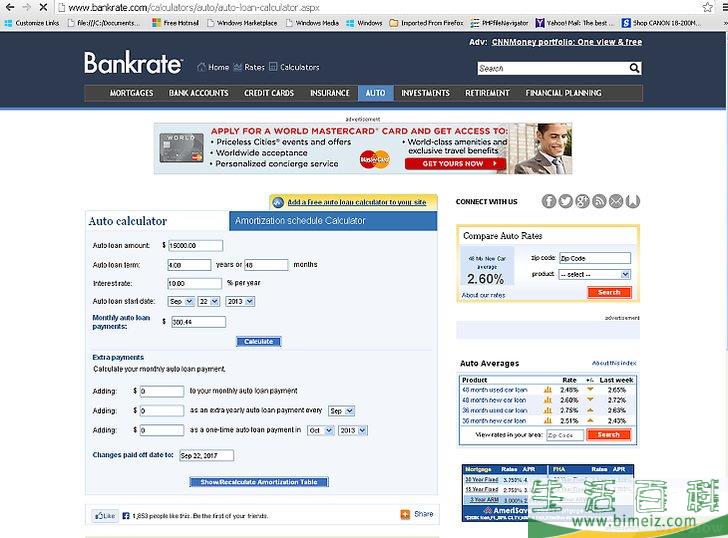Viewport: 728px width, 538px height.
Task: Open Rates link in header
Action: (249, 67)
